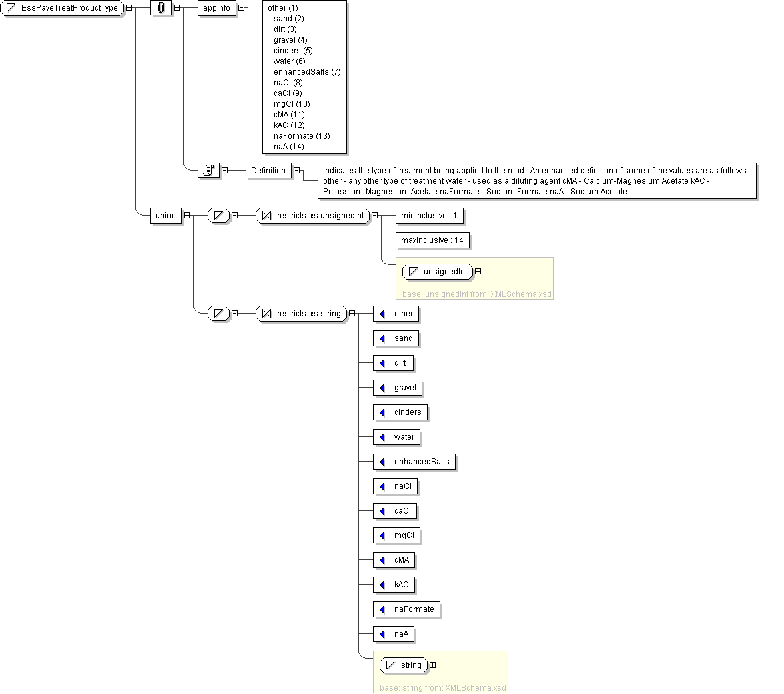Screen dimensions: 784x694
Task: Select the gravel enumeration value
Action: click(404, 388)
